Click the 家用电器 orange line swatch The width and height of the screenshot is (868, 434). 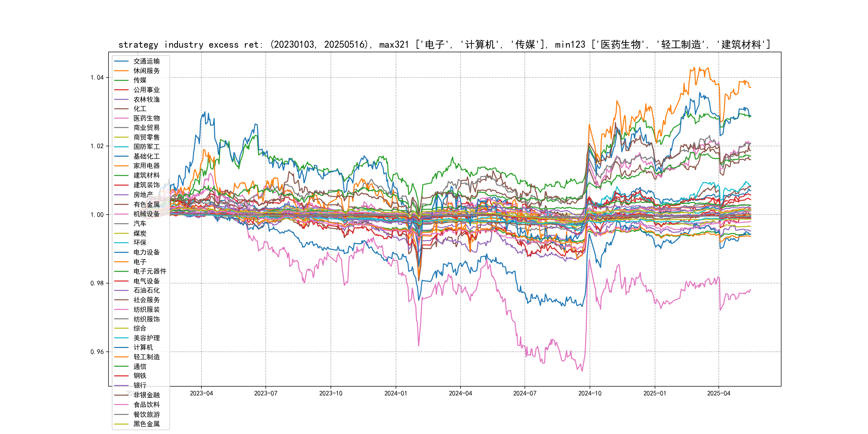[121, 166]
